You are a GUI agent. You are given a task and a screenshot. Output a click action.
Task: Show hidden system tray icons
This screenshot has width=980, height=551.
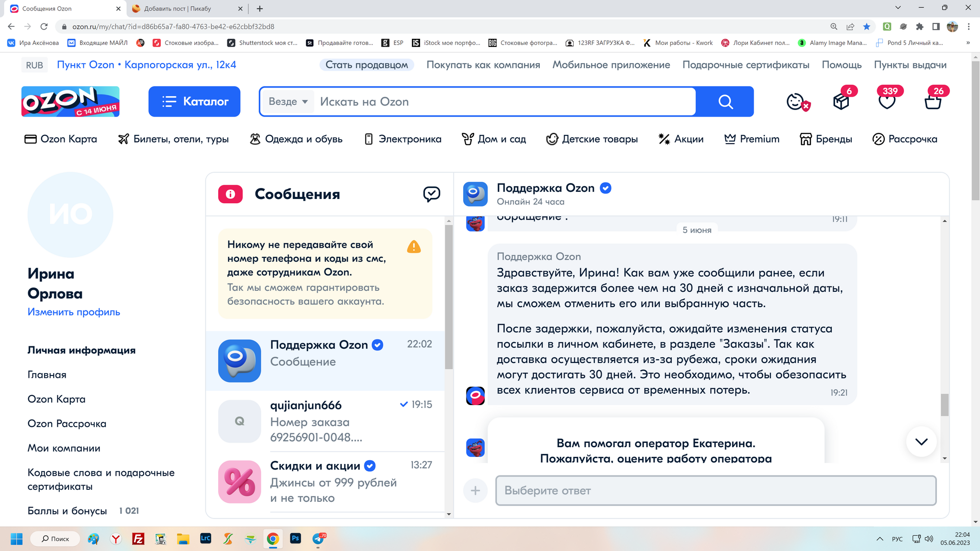coord(880,539)
